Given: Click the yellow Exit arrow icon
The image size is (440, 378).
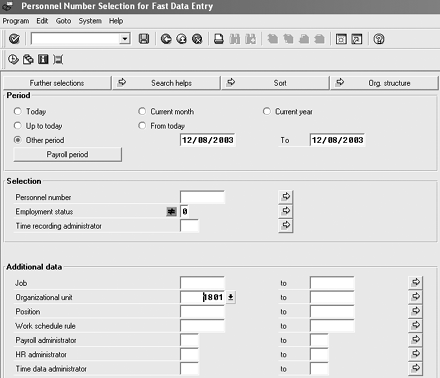Looking at the screenshot, I should pyautogui.click(x=182, y=39).
